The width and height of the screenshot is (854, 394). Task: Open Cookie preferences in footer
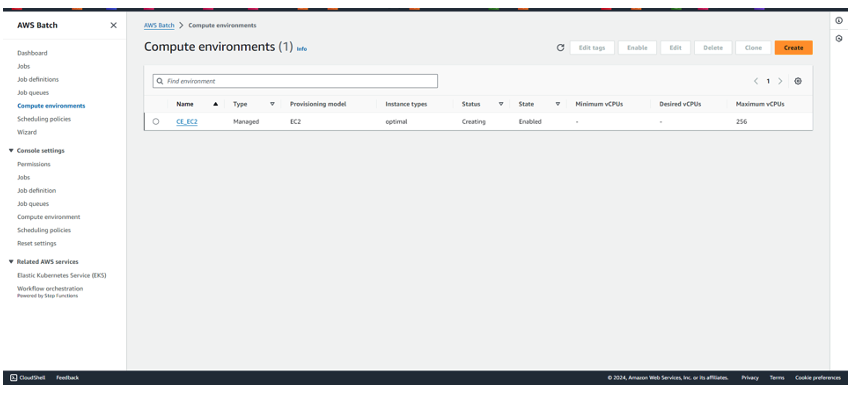[818, 378]
